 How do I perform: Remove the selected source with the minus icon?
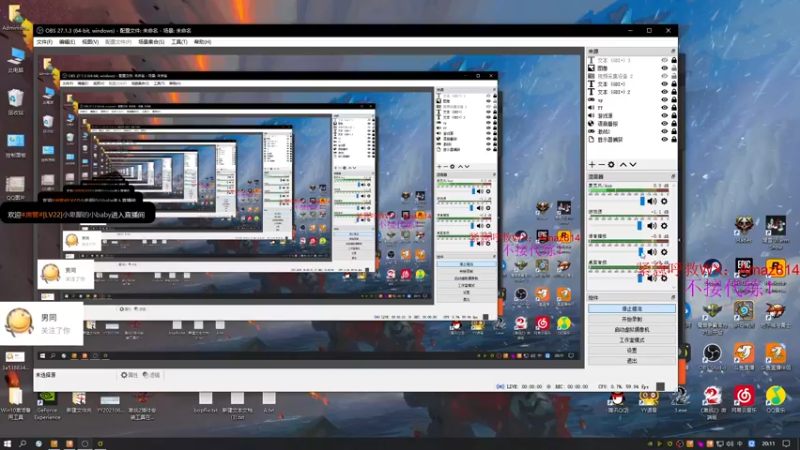tap(601, 165)
